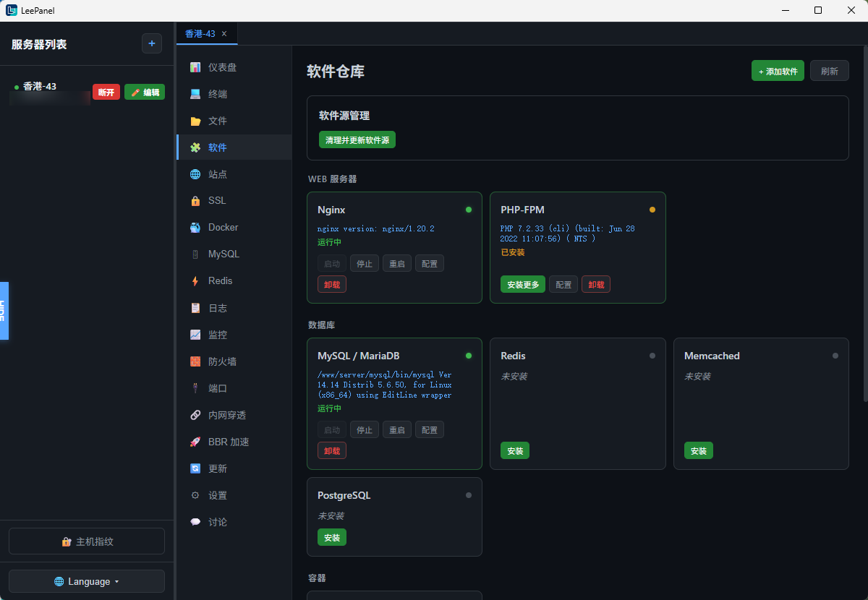
Task: Click 清理并更新软件源 button
Action: (x=357, y=140)
